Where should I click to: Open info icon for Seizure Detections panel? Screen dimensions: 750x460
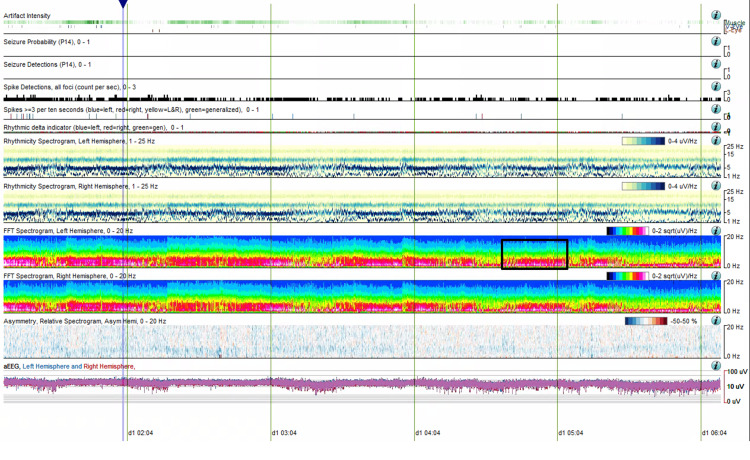(716, 64)
